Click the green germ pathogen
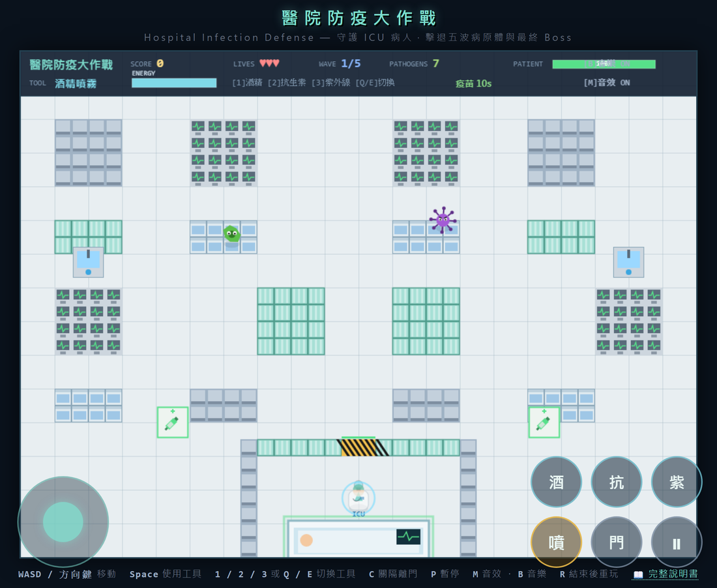 (232, 234)
